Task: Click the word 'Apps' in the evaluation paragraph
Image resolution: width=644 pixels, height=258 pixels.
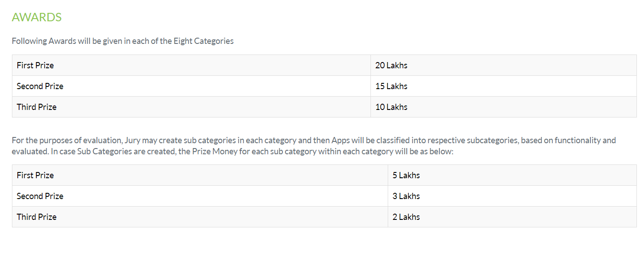Action: [340, 141]
